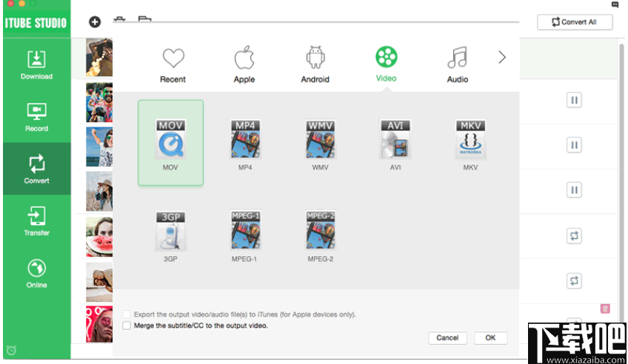Viewport: 628px width, 364px height.
Task: Select the watermelon girl thumbnail
Action: [x=99, y=237]
